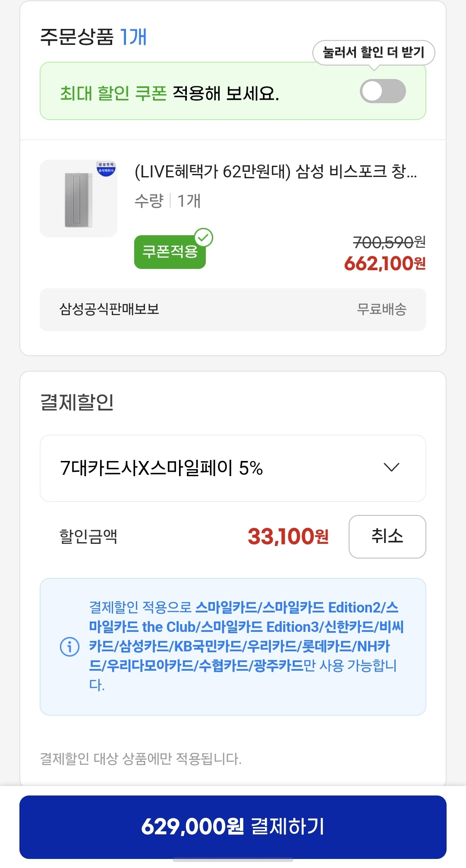Tap the 33,100원 discount amount

(288, 537)
